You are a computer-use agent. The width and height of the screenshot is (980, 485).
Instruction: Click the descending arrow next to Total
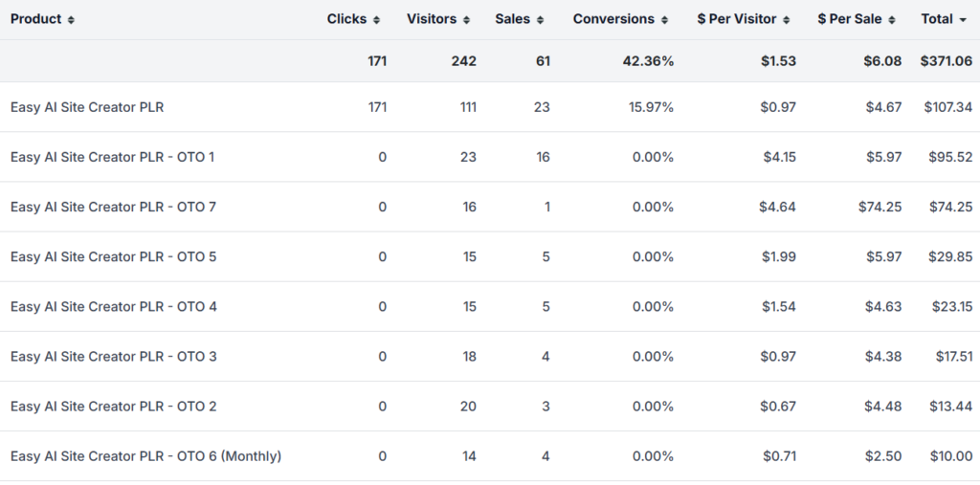click(963, 20)
